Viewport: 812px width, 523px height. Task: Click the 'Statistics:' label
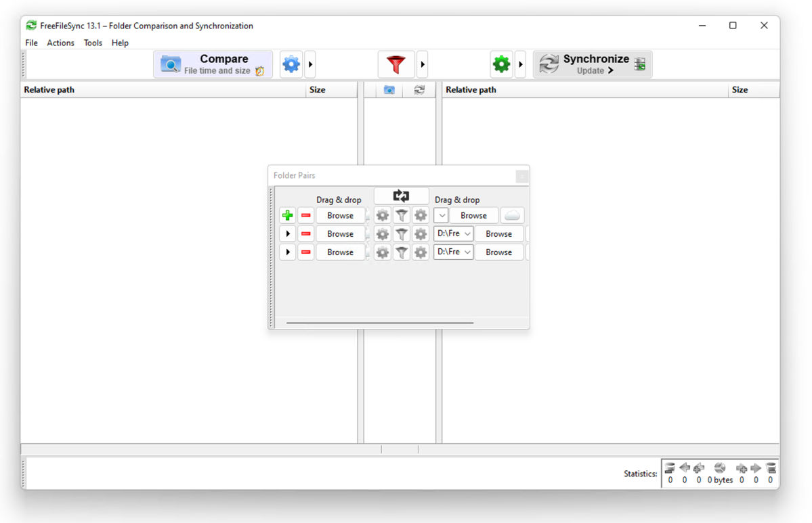point(640,474)
